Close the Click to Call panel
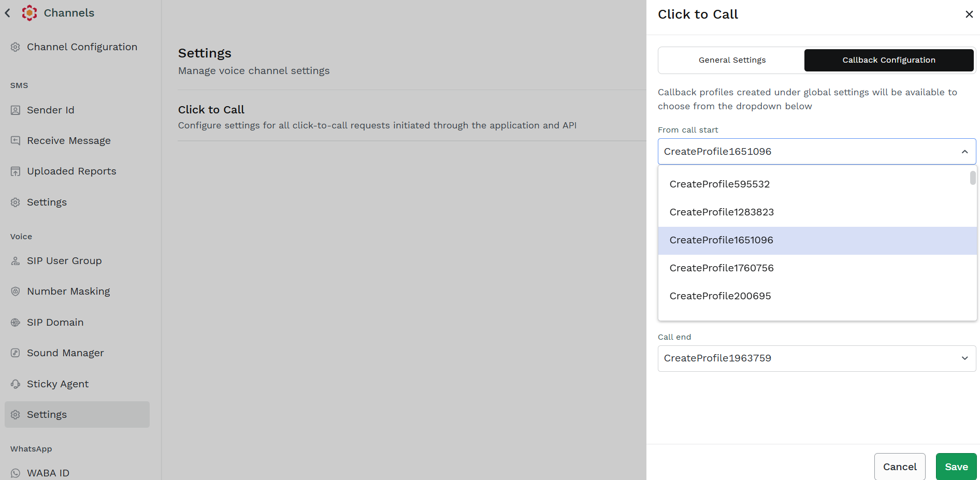Viewport: 980px width, 480px height. (969, 14)
